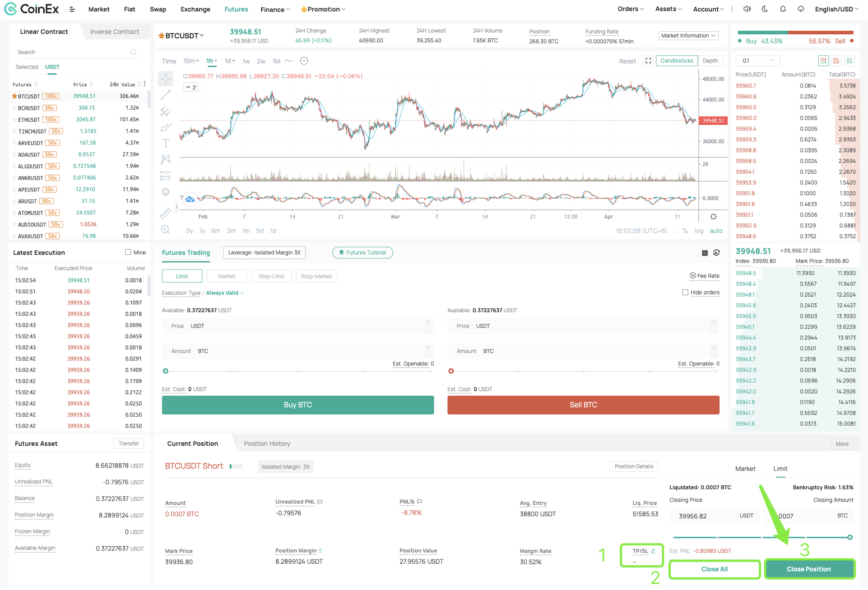
Task: Open the chart indicators icon
Action: point(288,61)
